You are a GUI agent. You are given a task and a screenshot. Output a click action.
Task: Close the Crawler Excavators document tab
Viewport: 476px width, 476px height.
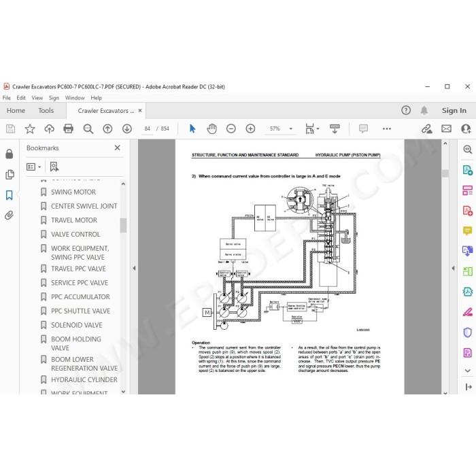tap(140, 110)
